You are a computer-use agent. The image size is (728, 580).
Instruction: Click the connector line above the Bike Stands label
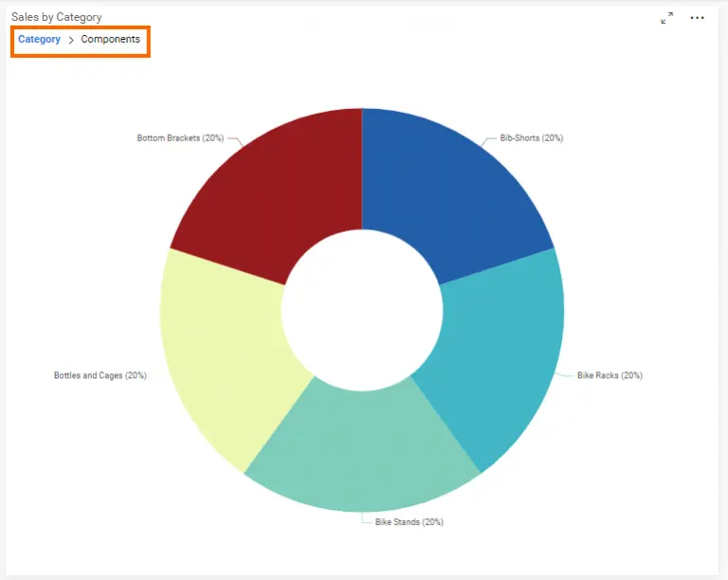365,517
